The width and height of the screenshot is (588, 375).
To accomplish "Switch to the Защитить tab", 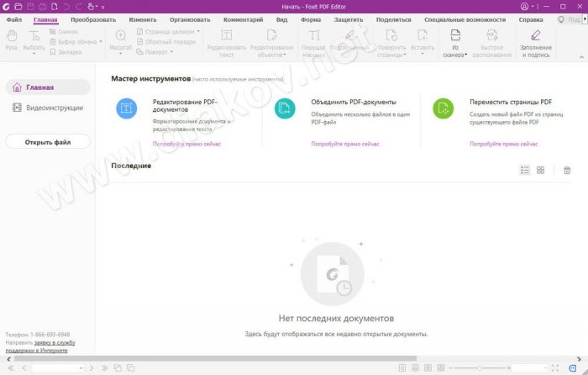I will (x=349, y=19).
